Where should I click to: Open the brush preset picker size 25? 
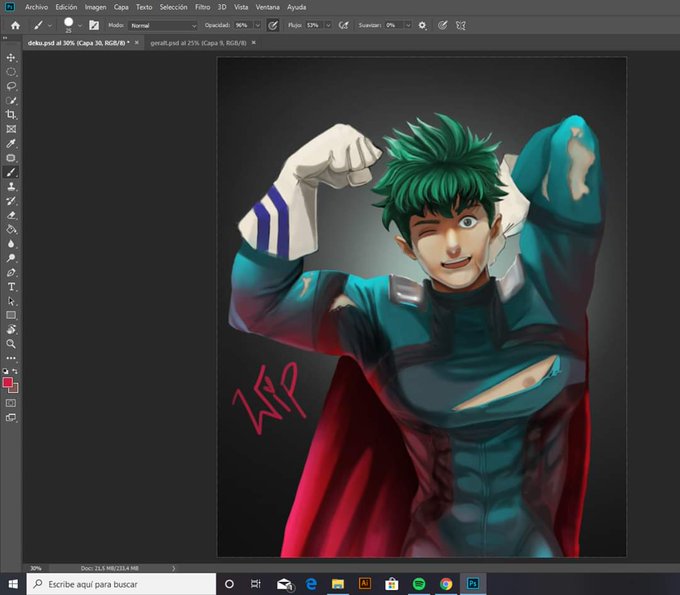72,25
